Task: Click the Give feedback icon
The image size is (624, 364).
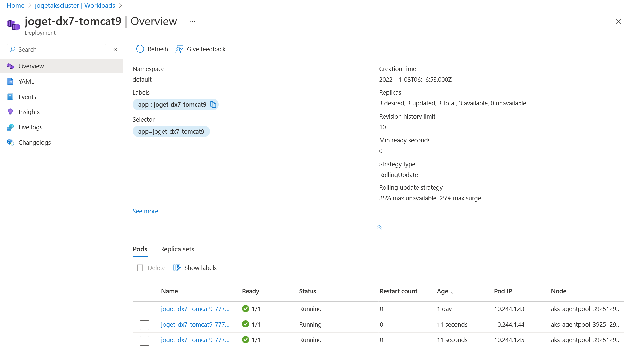Action: click(x=179, y=49)
